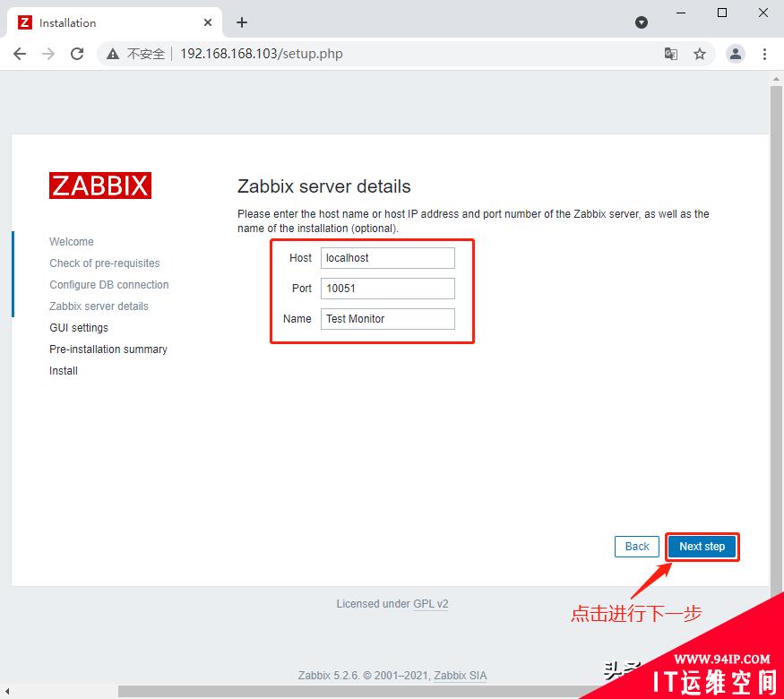
Task: Select the Zabbix server details step
Action: tap(99, 306)
